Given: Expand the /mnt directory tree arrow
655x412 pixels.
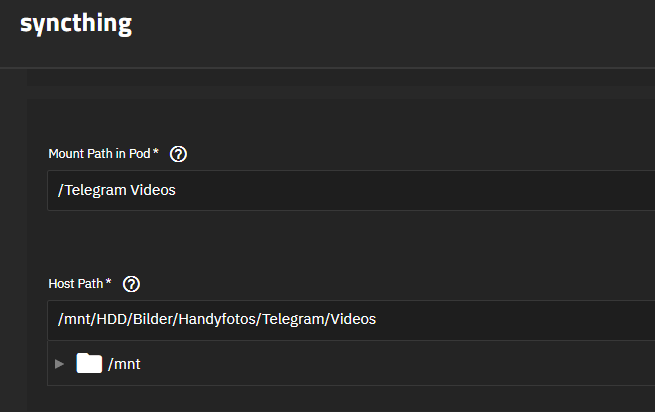Looking at the screenshot, I should (60, 364).
